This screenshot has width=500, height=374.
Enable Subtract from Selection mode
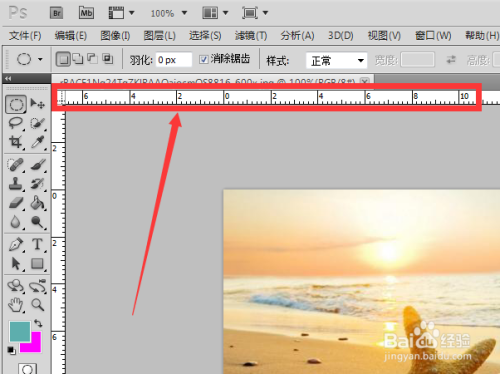[92, 59]
